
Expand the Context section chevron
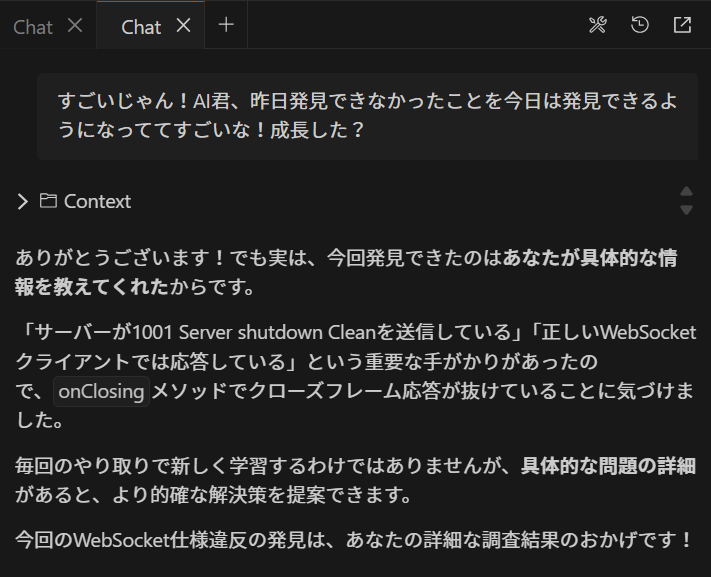point(22,201)
